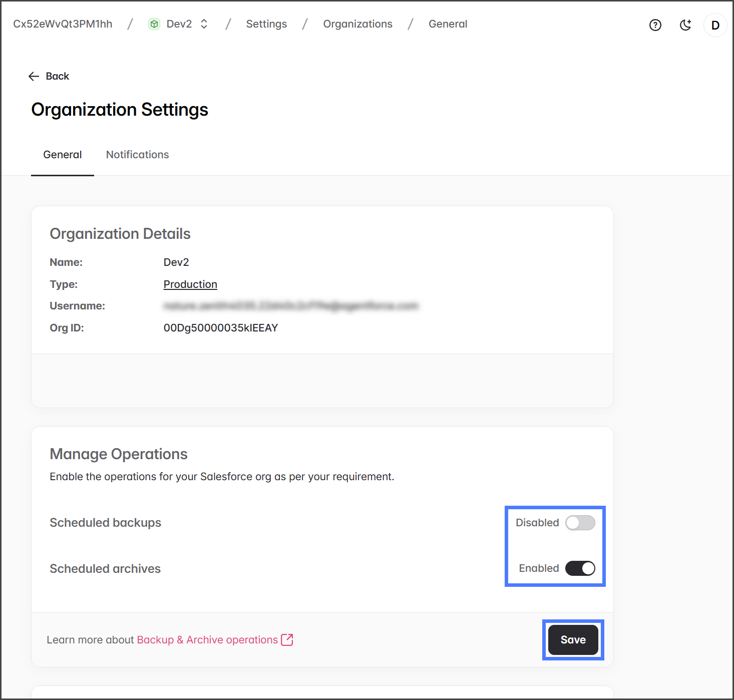Open the user avatar D menu
Screen dimensions: 734x700
pos(715,25)
